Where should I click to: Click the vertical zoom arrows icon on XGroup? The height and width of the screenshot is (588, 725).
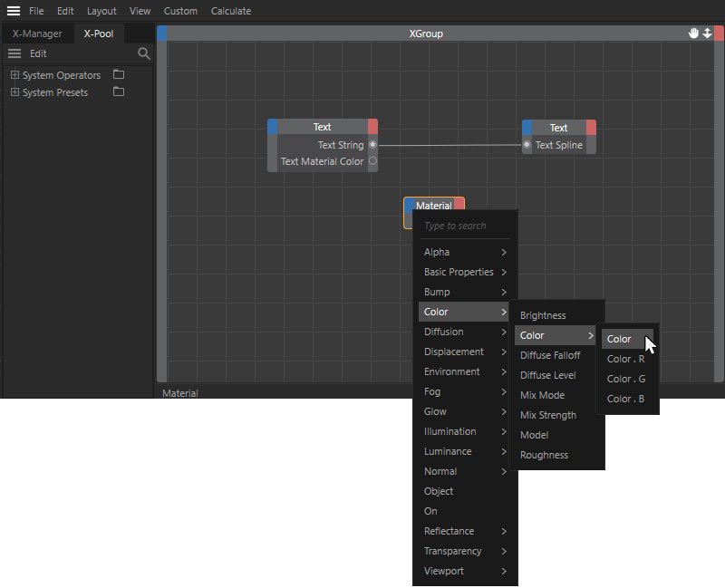(x=707, y=33)
